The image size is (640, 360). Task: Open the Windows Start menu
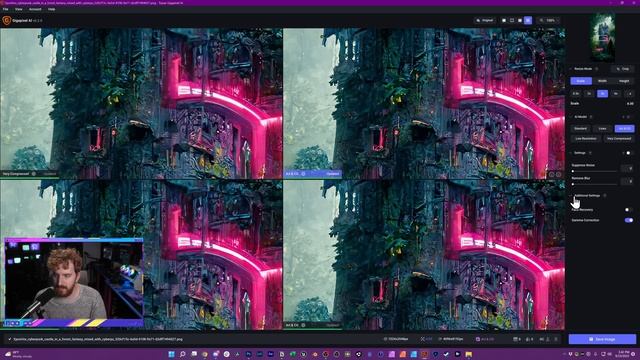click(171, 354)
